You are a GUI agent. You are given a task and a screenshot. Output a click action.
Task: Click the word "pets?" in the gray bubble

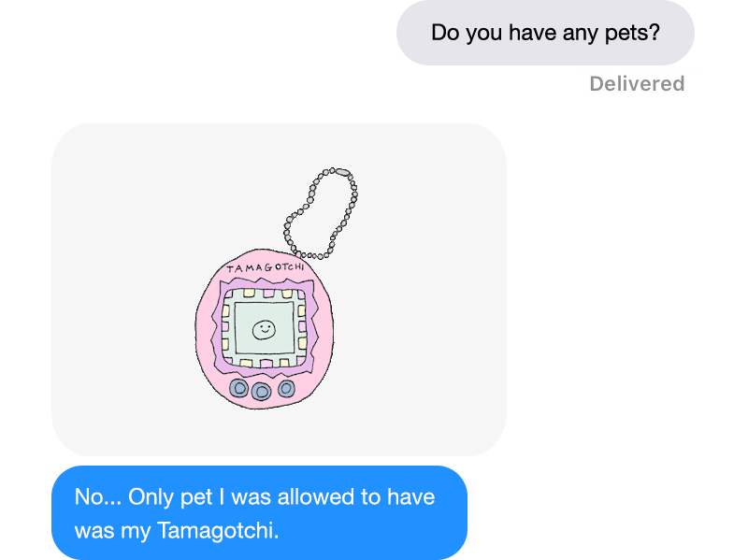tap(633, 33)
